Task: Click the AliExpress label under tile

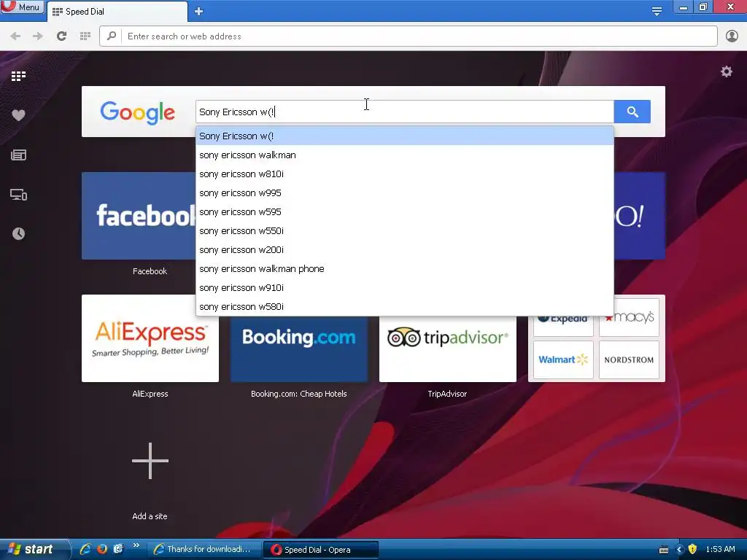Action: (x=150, y=394)
